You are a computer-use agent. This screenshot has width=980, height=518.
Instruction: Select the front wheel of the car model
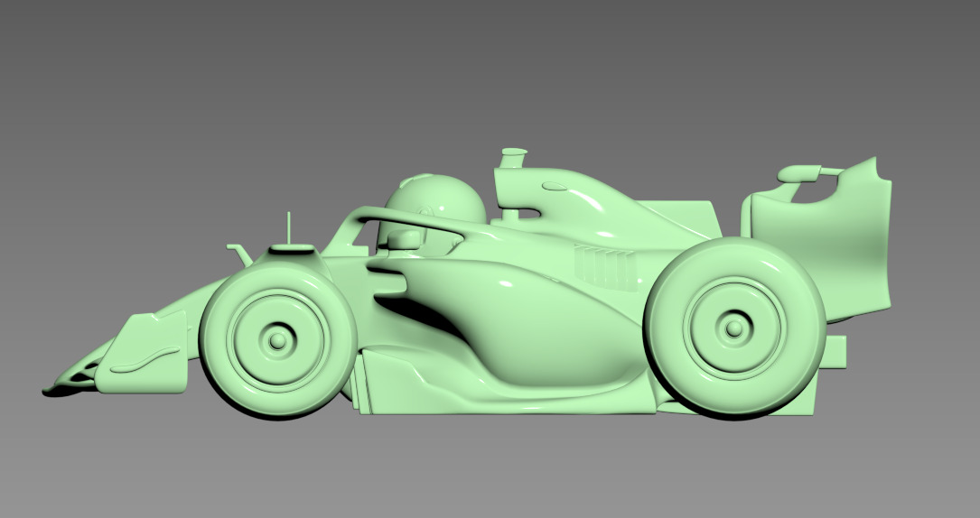coord(278,339)
